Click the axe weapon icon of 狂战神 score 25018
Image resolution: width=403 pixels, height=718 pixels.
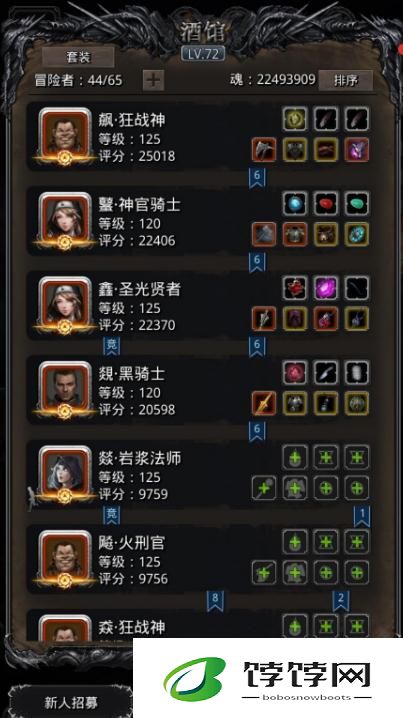(x=264, y=150)
